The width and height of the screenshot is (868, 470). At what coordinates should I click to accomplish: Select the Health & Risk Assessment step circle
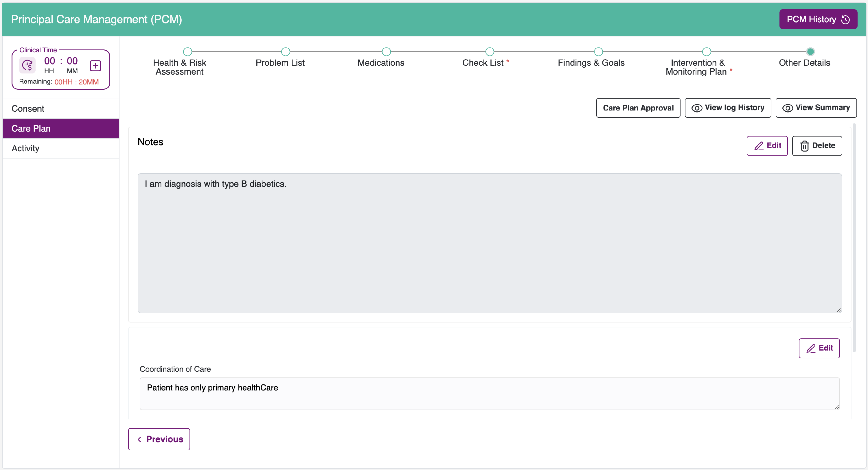187,52
